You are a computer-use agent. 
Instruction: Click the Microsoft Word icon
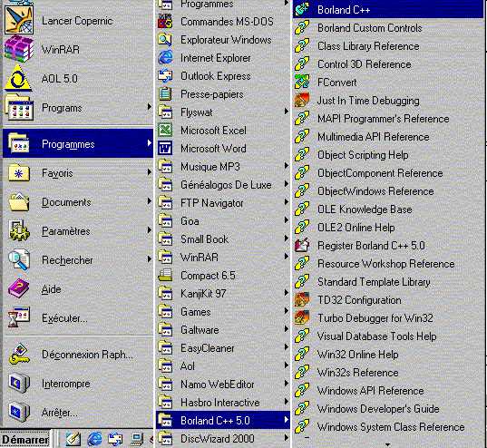coord(165,148)
